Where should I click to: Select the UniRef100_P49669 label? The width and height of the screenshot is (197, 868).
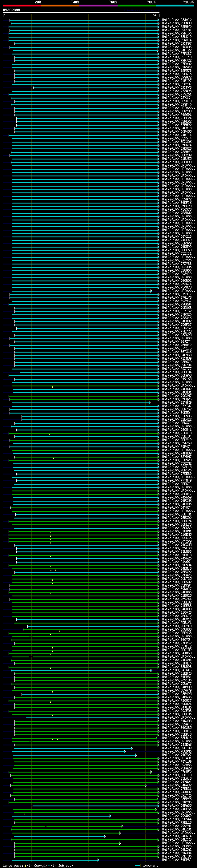tap(177, 497)
